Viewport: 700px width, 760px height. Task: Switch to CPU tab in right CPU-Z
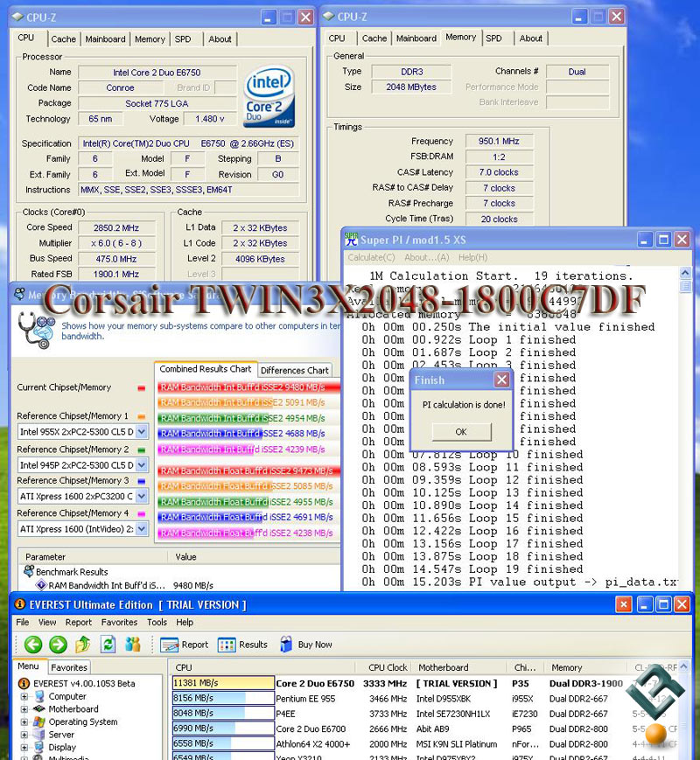pos(337,38)
